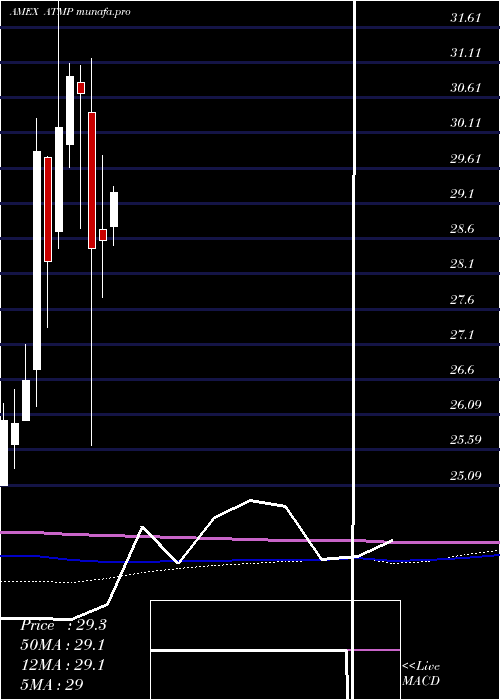Click the 31.11 price axis label
This screenshot has height=700, width=500.
coord(466,53)
